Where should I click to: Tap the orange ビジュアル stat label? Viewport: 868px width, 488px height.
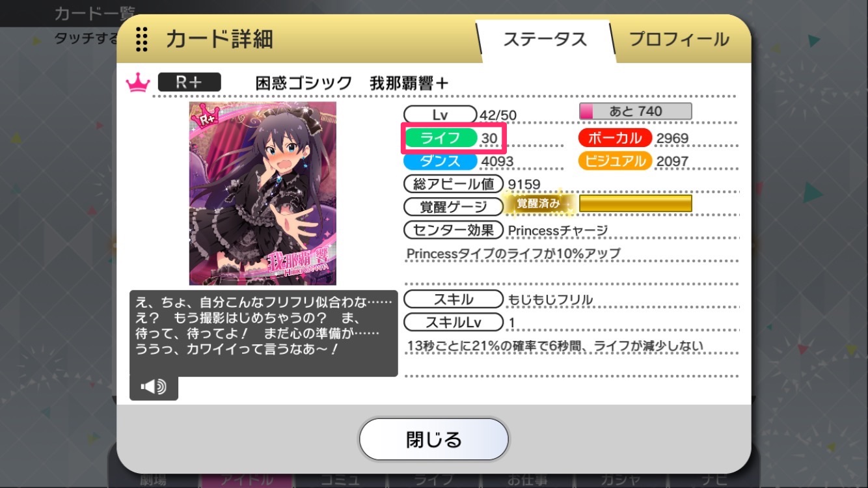(x=615, y=161)
